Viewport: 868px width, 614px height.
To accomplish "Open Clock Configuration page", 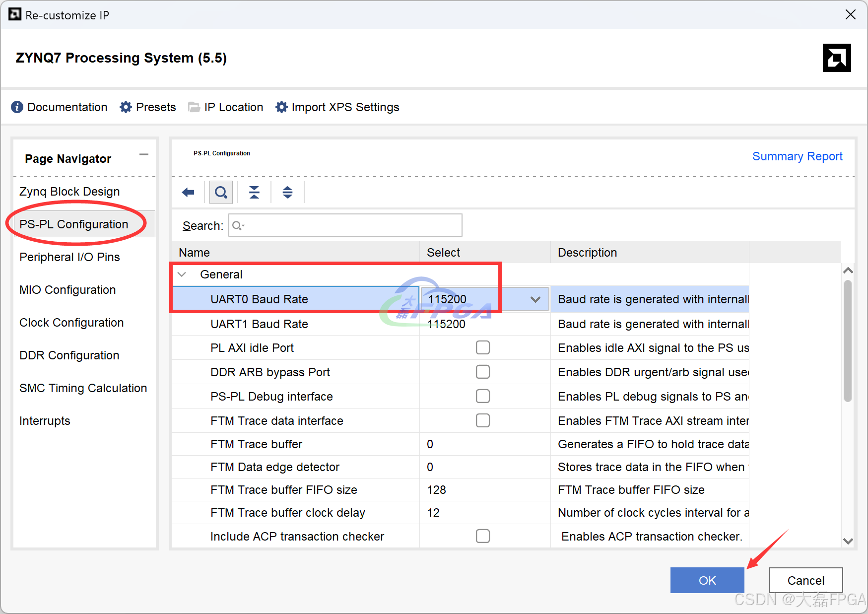I will [71, 323].
